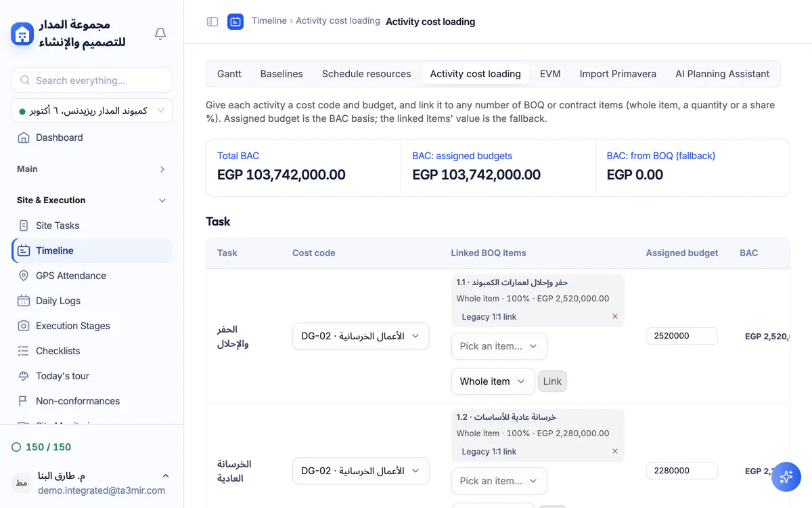Open Checklists page

pyautogui.click(x=92, y=351)
